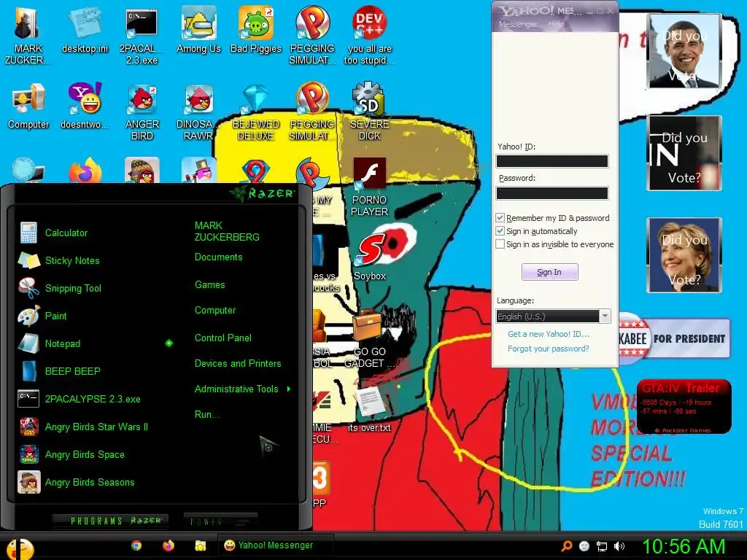Open the Help menu in Yahoo window
The image size is (747, 560).
point(556,24)
